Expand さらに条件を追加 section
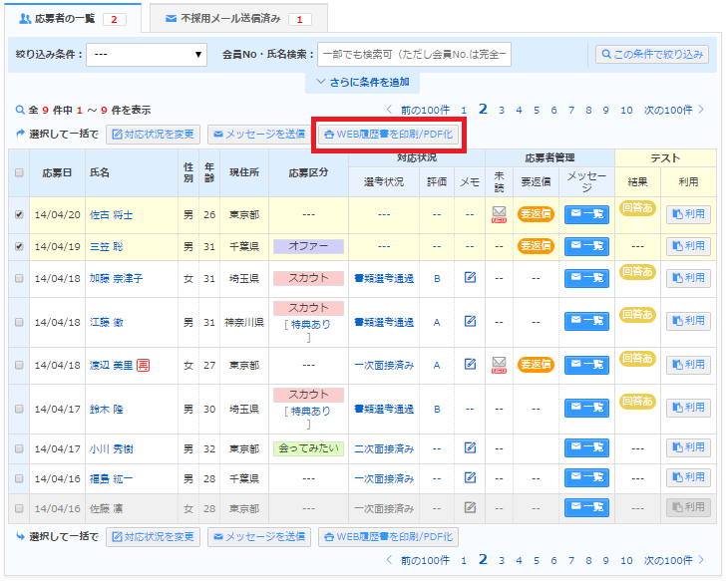 click(x=363, y=82)
